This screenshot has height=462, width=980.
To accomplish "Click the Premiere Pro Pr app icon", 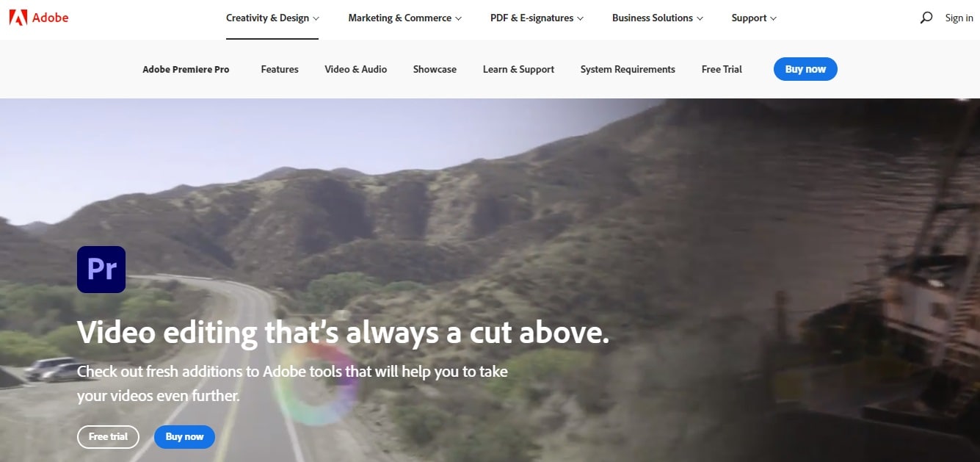I will pos(101,270).
